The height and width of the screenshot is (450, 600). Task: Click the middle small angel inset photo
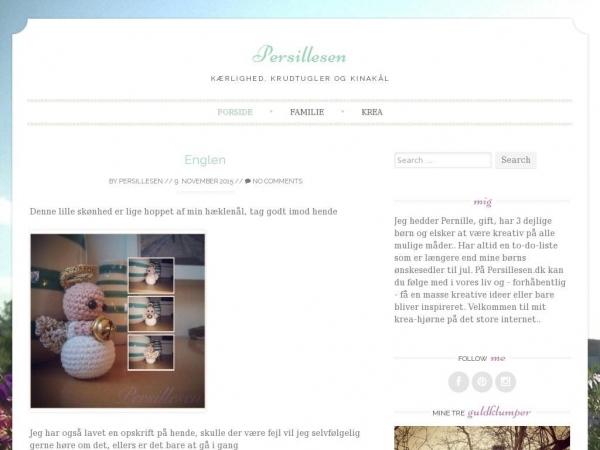click(x=151, y=314)
